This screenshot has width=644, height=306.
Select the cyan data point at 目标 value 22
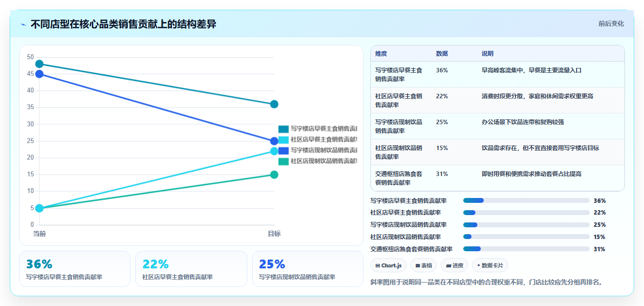pos(274,151)
